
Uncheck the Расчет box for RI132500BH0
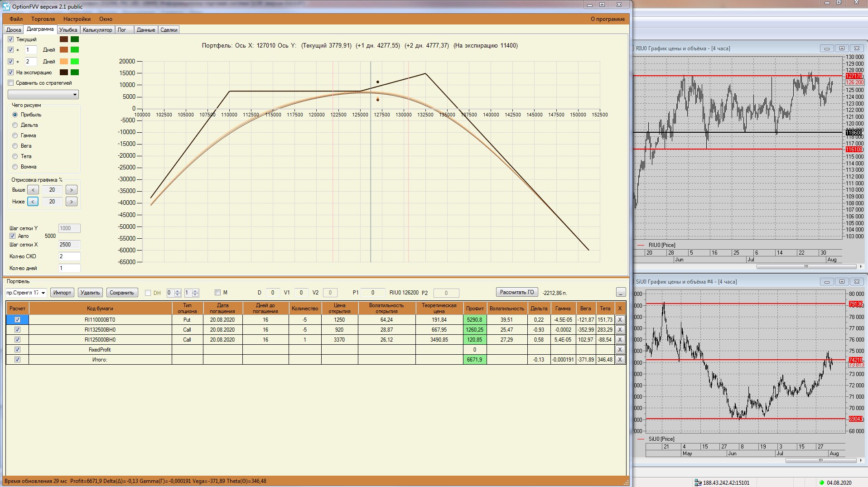click(x=17, y=330)
